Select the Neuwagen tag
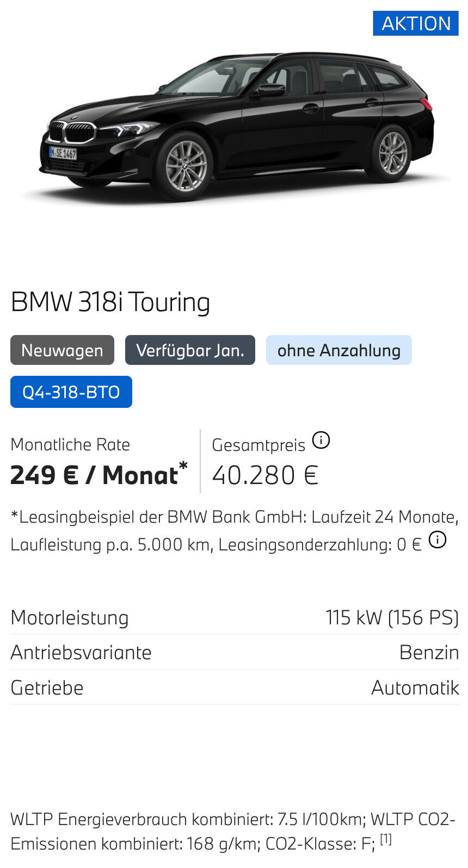 [62, 350]
